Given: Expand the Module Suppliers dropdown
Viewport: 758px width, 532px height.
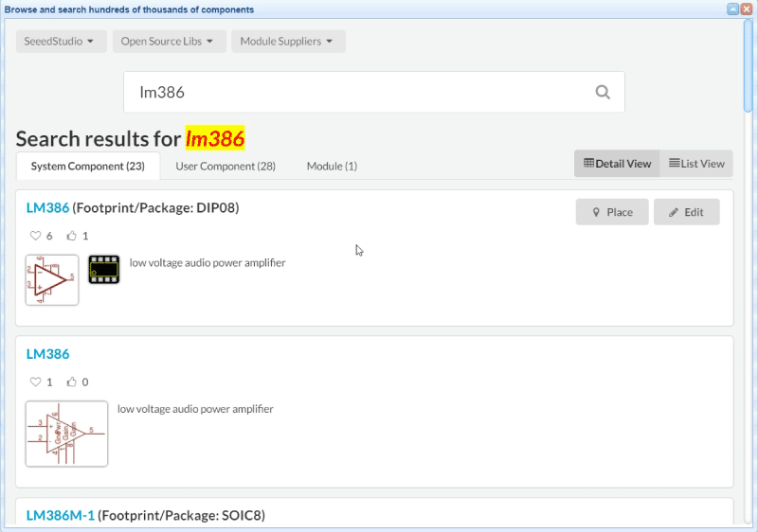Looking at the screenshot, I should pos(287,42).
